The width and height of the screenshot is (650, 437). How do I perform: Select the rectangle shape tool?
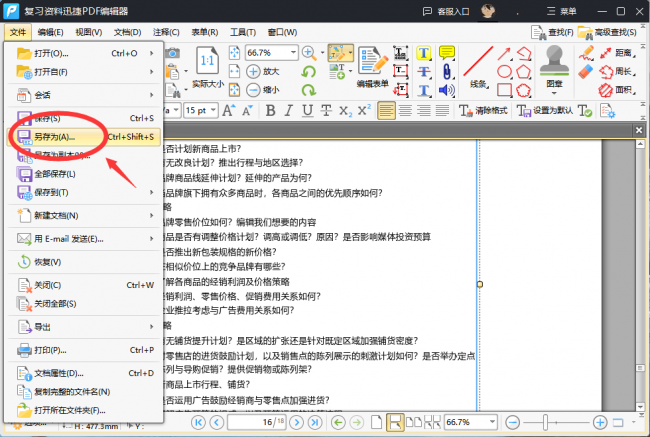(504, 90)
